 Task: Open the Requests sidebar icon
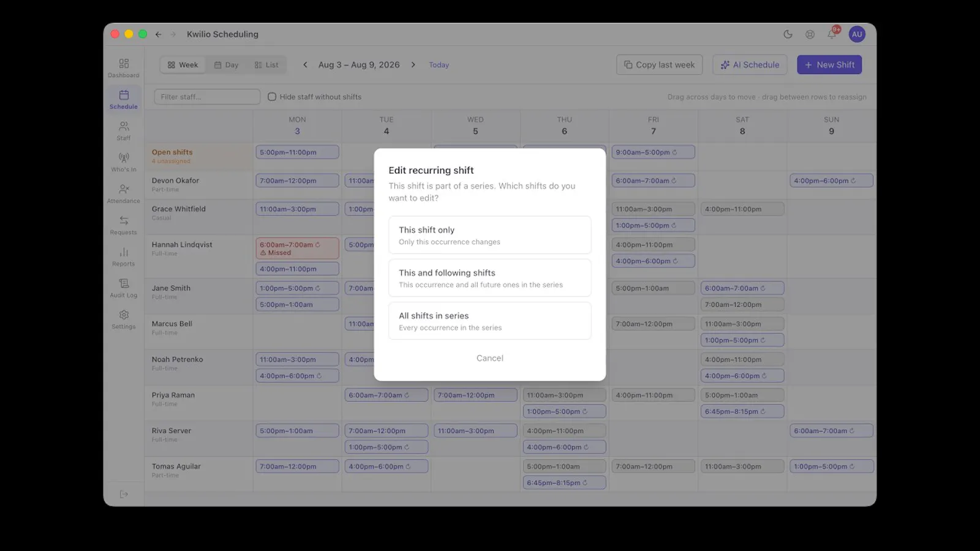[124, 225]
